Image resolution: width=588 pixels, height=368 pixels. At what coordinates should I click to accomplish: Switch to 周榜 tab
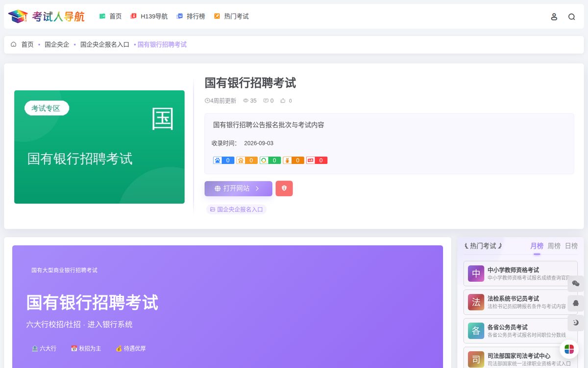(x=554, y=246)
